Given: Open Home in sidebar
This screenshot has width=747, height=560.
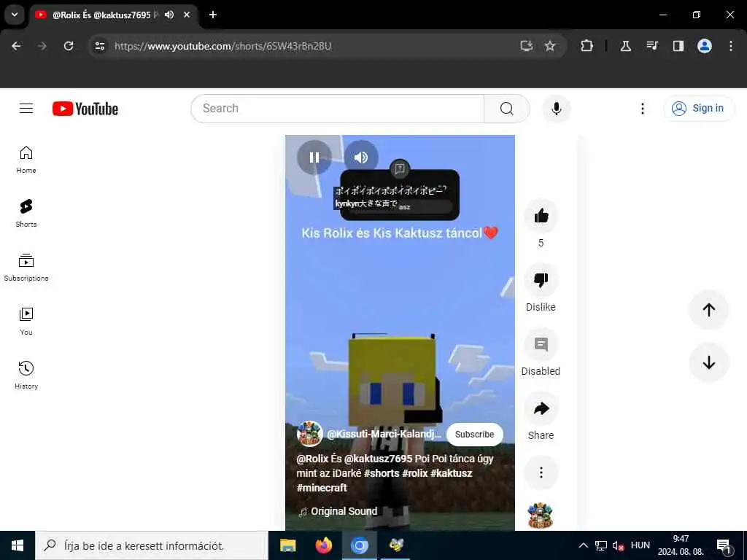Looking at the screenshot, I should click(26, 160).
